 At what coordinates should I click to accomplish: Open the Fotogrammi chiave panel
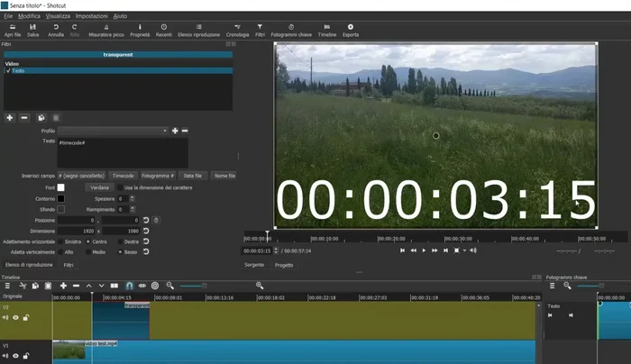[291, 30]
